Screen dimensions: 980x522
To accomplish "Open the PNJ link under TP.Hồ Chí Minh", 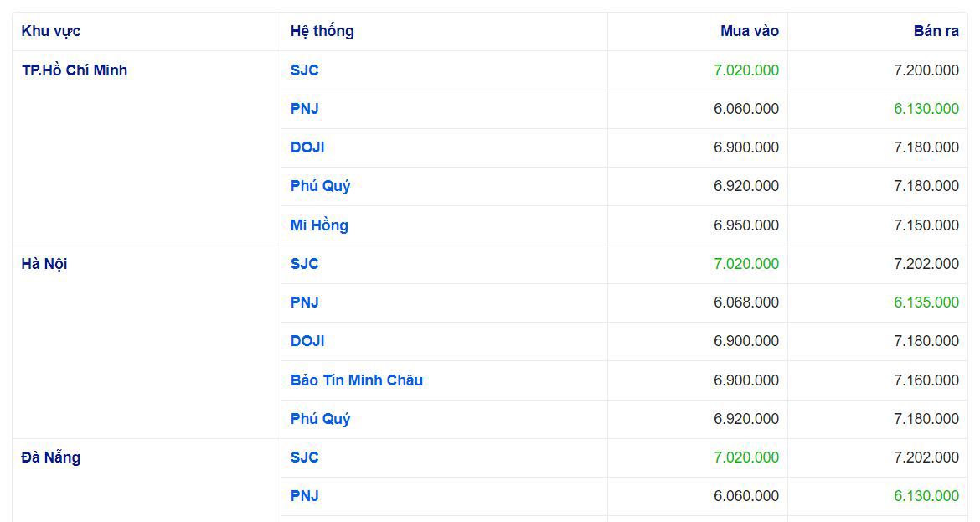I will (x=304, y=109).
